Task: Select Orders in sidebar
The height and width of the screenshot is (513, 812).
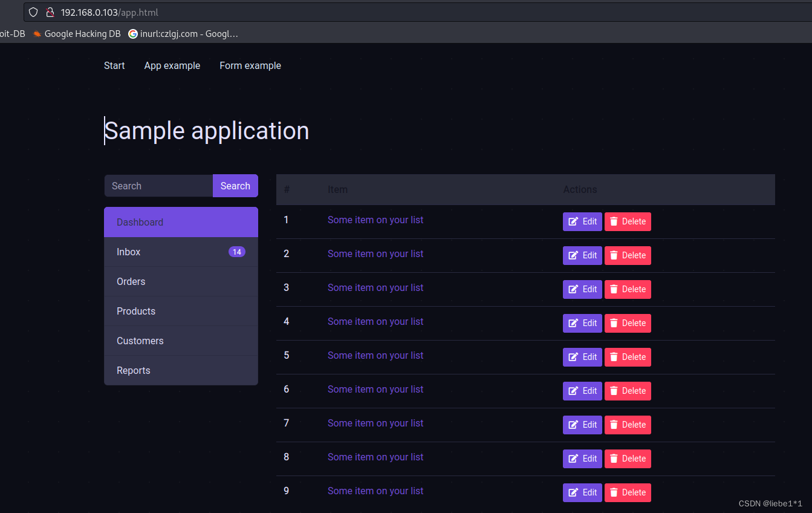Action: pyautogui.click(x=181, y=281)
